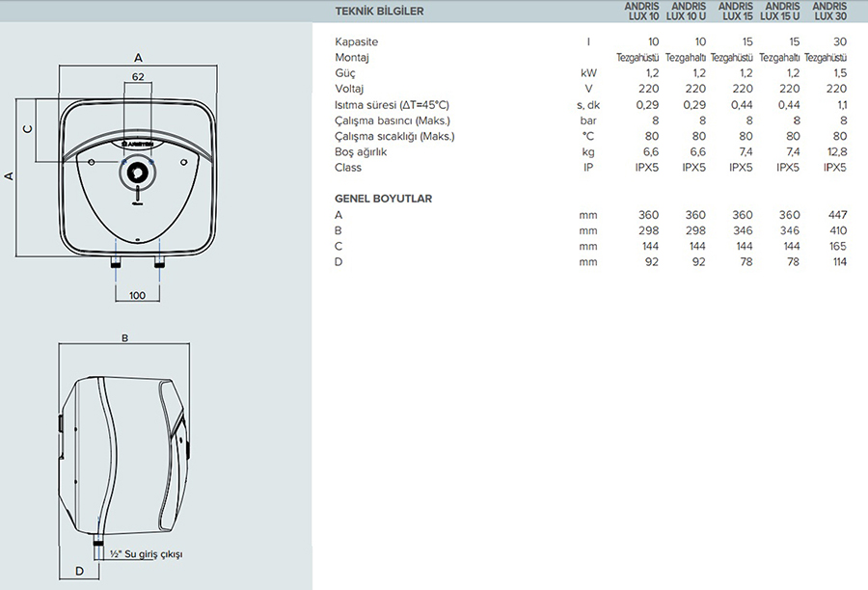Click Boş ağırlık value 12,8 for LUX 30
Screen dimensions: 868x590
[x=836, y=152]
